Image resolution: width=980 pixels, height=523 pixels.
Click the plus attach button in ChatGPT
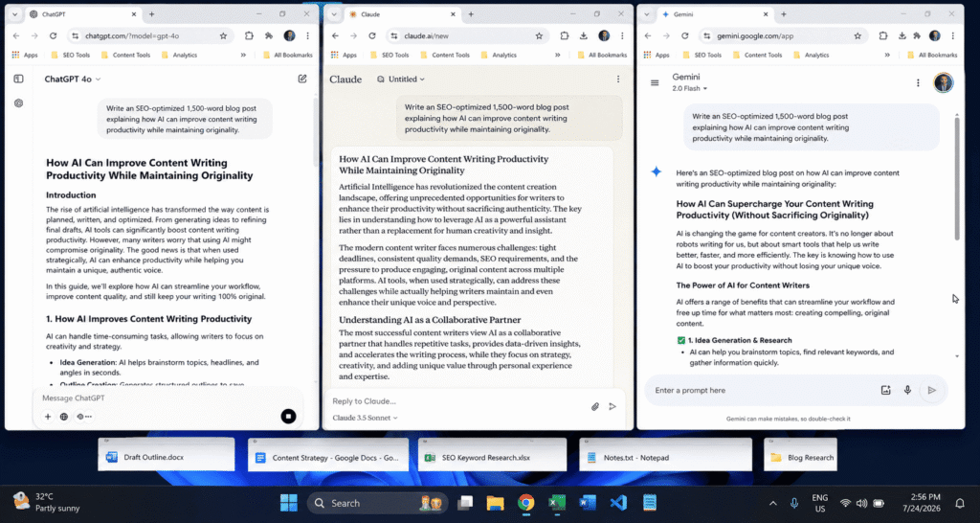(48, 417)
